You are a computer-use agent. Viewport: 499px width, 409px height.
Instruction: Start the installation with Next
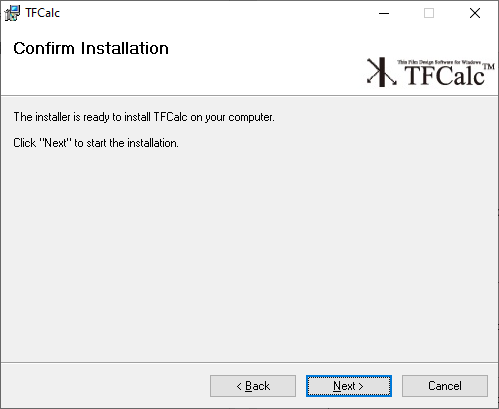coord(349,386)
